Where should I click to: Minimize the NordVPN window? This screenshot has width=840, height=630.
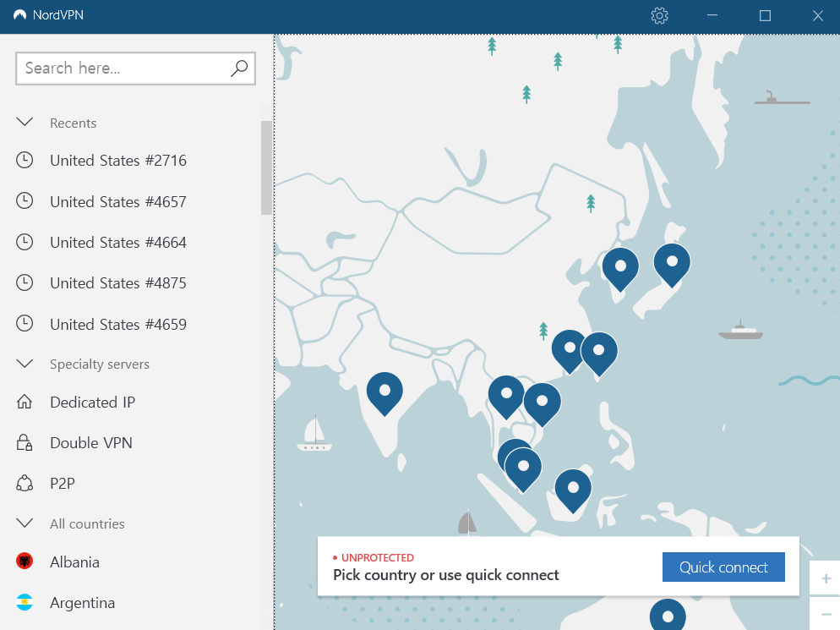click(712, 15)
